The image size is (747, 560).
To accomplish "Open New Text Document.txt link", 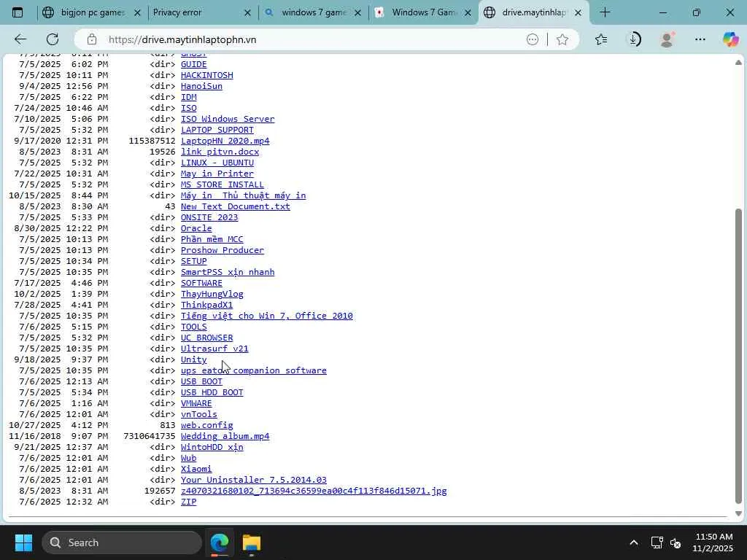I will 236,206.
